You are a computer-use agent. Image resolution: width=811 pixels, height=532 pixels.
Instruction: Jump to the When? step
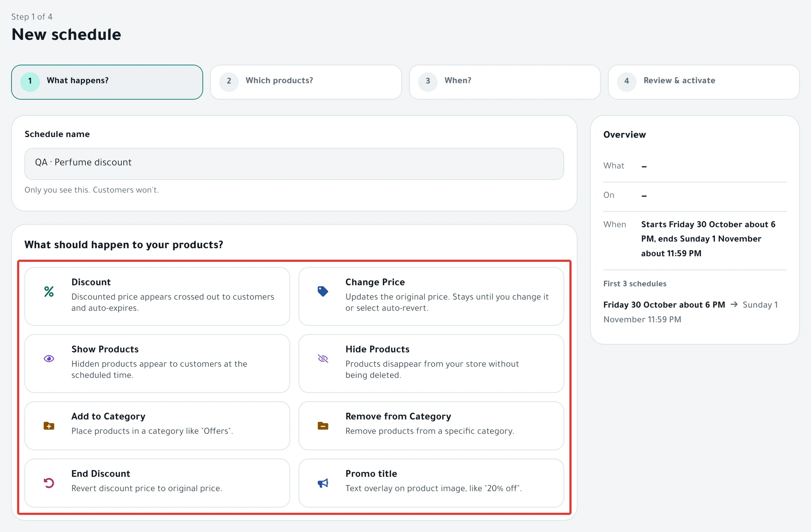[x=505, y=82]
